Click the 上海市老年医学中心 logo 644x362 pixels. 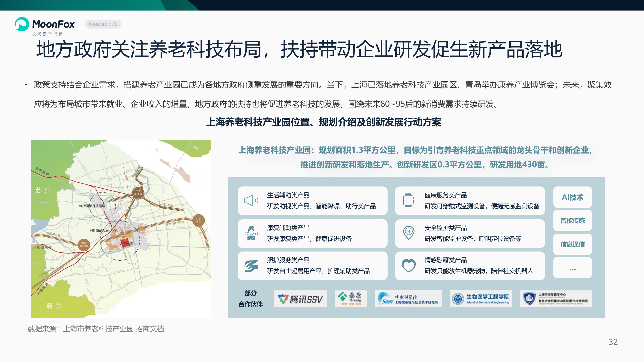[556, 299]
